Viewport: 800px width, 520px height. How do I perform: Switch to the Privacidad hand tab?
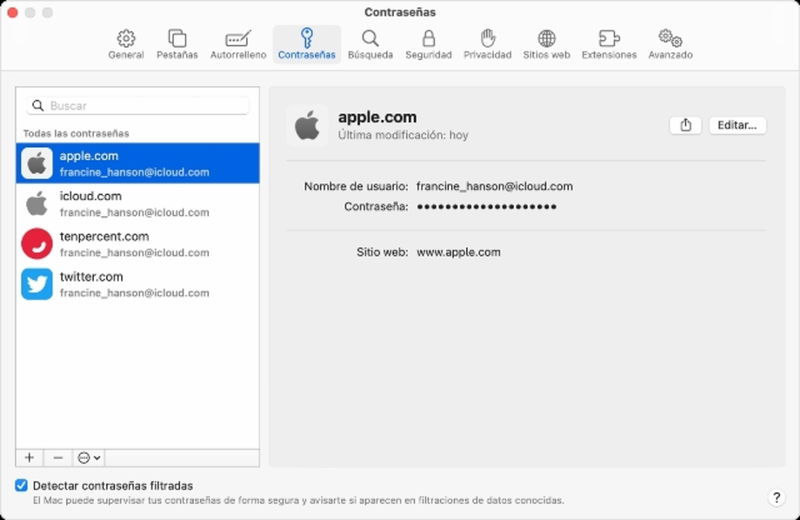pyautogui.click(x=487, y=44)
